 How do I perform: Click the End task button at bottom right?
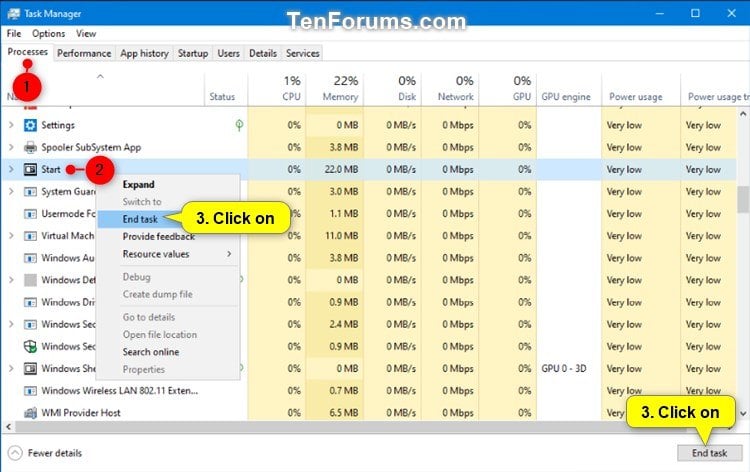click(x=709, y=453)
